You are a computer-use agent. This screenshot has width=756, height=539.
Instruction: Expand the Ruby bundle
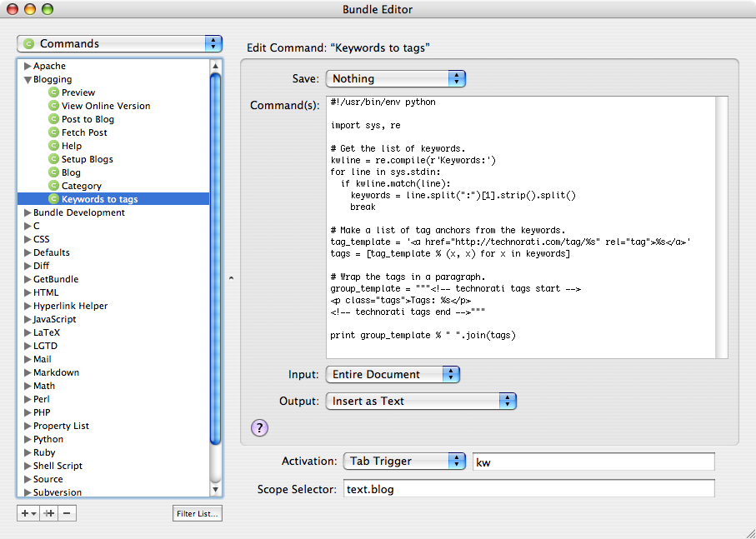(28, 452)
